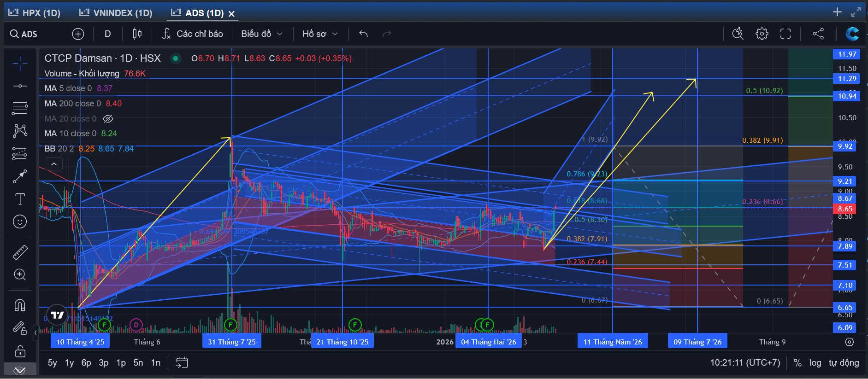Expand the Hồ sơ dropdown
Screen dimensions: 868x379
(x=320, y=34)
